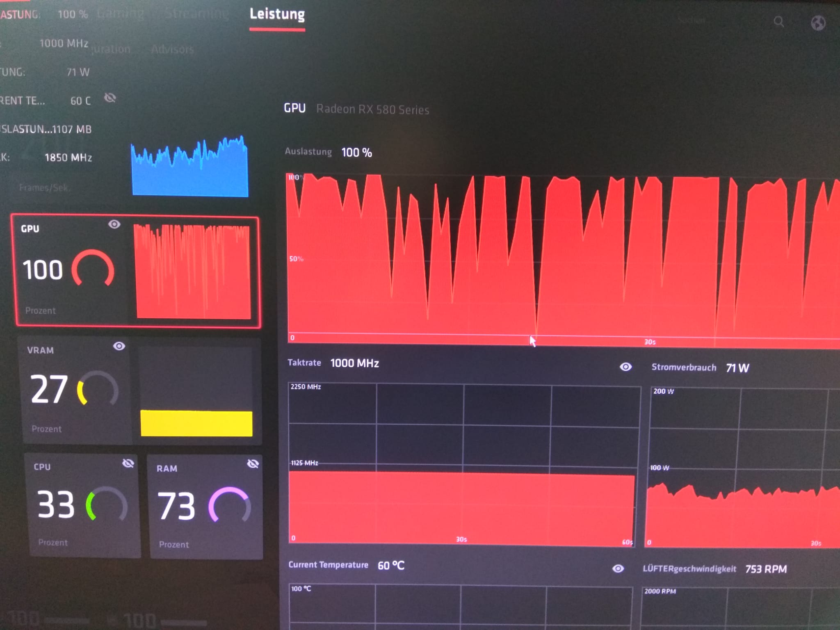This screenshot has width=840, height=630.
Task: Click the yellow VRAM usage bar graph
Action: [196, 423]
